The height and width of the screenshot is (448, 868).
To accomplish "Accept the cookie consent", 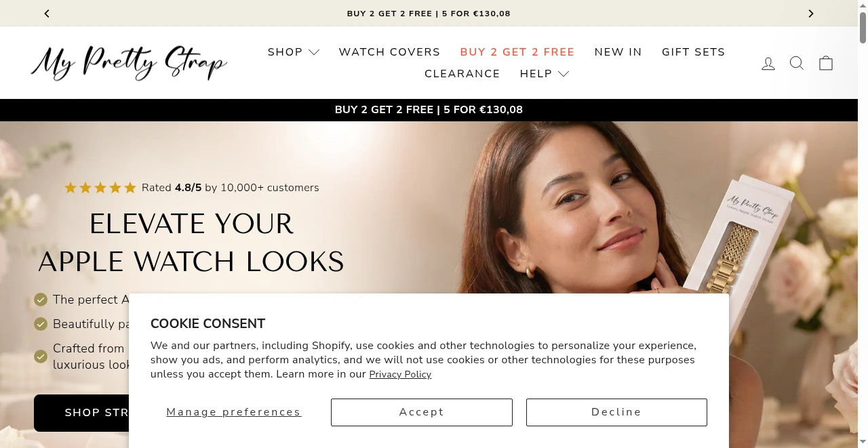I will [x=422, y=412].
